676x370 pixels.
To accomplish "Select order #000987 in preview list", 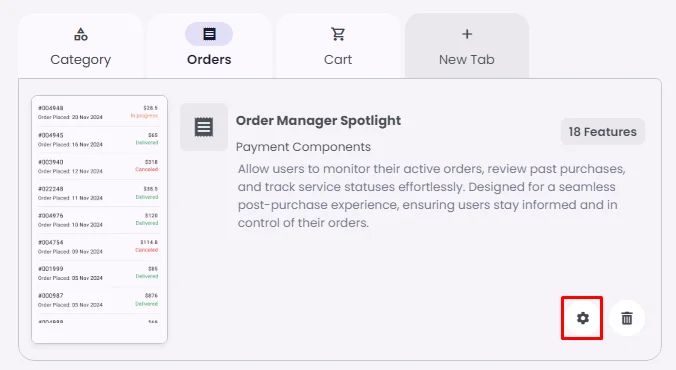I will [98, 300].
